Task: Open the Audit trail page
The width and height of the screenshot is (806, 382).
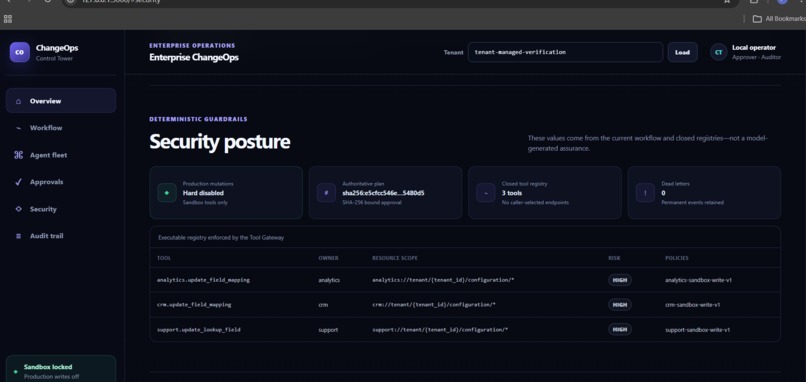Action: [x=61, y=236]
